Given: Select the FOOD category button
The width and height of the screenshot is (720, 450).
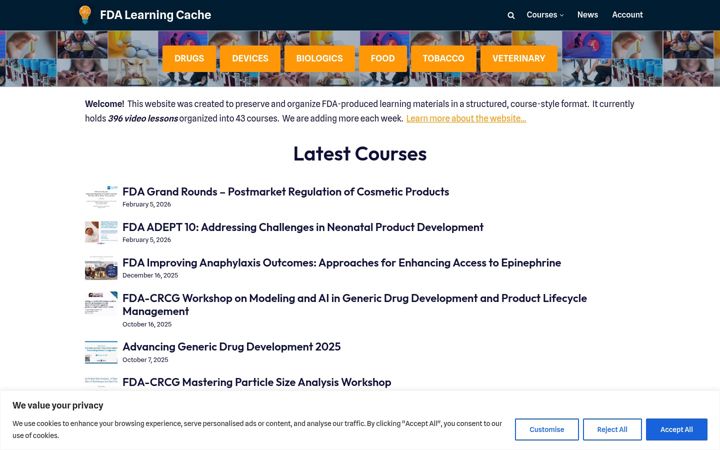Looking at the screenshot, I should click(382, 58).
